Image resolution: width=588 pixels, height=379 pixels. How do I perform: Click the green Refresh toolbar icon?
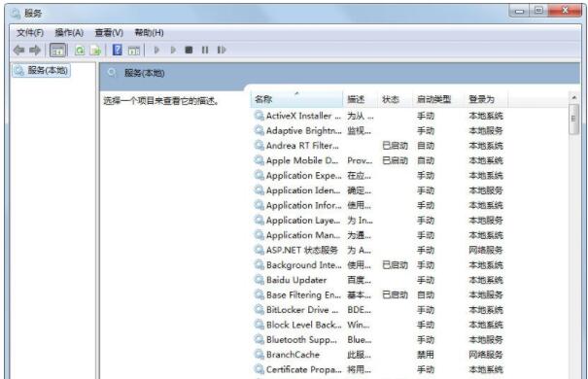pos(80,51)
